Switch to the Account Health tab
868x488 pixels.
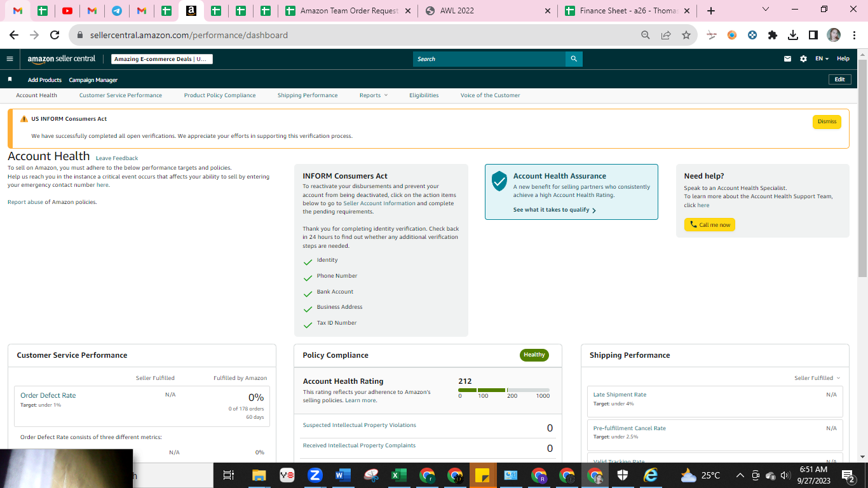pos(37,95)
